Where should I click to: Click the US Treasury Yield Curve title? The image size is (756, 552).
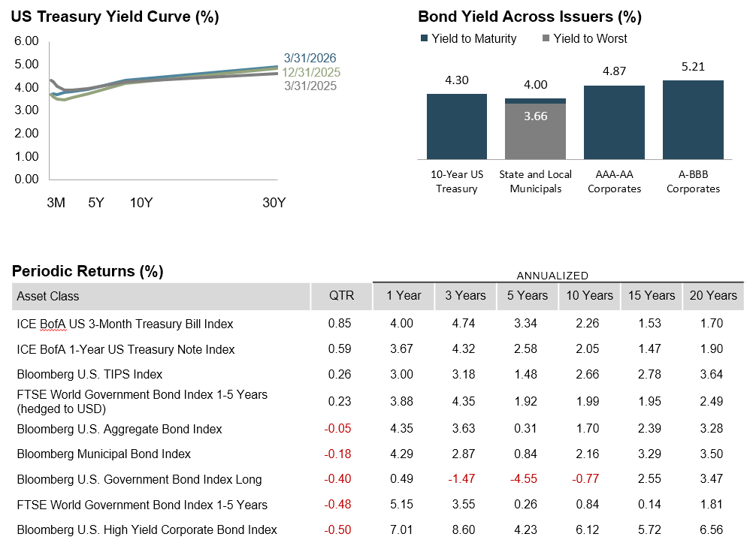[x=115, y=17]
